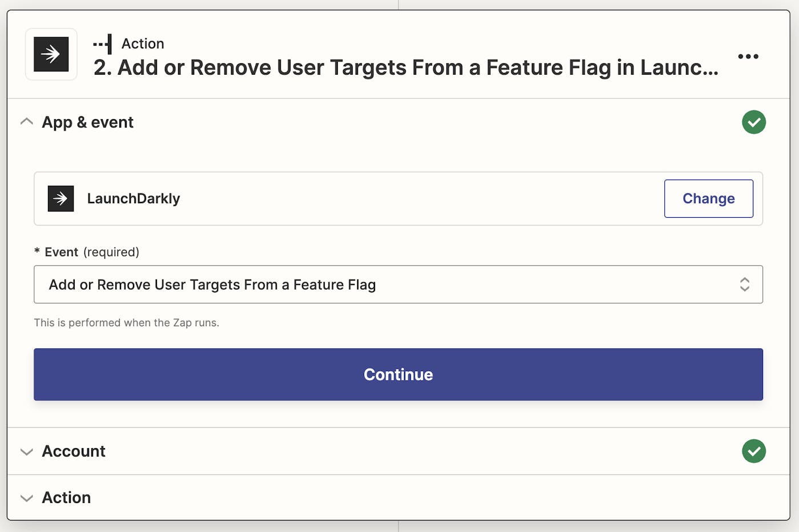This screenshot has width=799, height=532.
Task: Expand the Action section chevron
Action: 26,498
